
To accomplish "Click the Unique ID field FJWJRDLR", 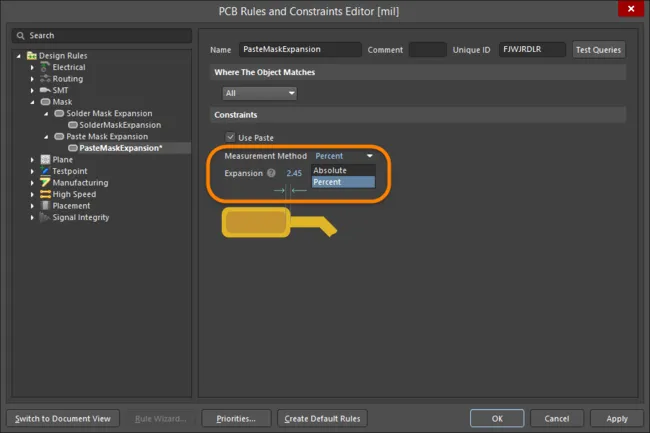I will coord(532,49).
